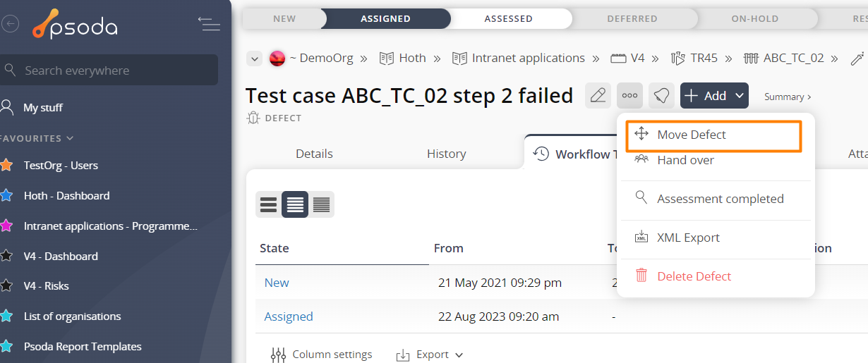
Task: Open the three-dots more actions button
Action: point(629,95)
